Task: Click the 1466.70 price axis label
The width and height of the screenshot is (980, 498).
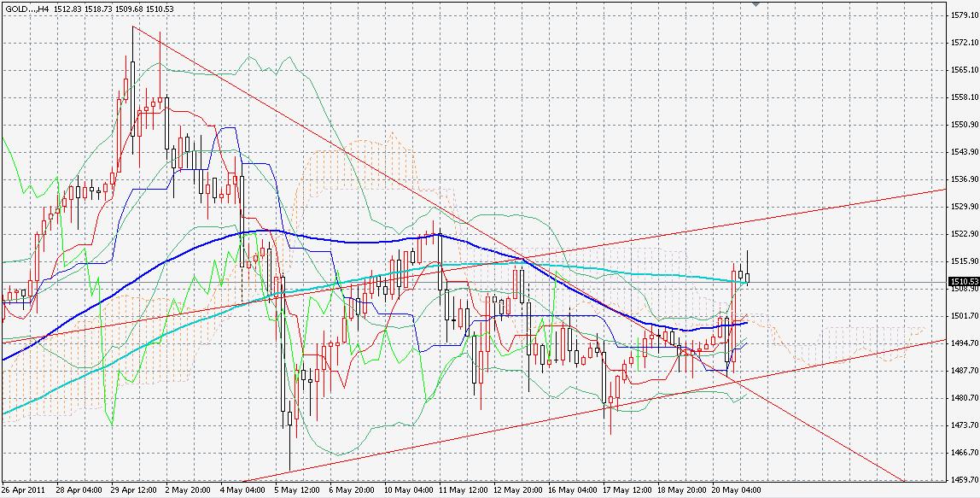Action: pyautogui.click(x=963, y=453)
